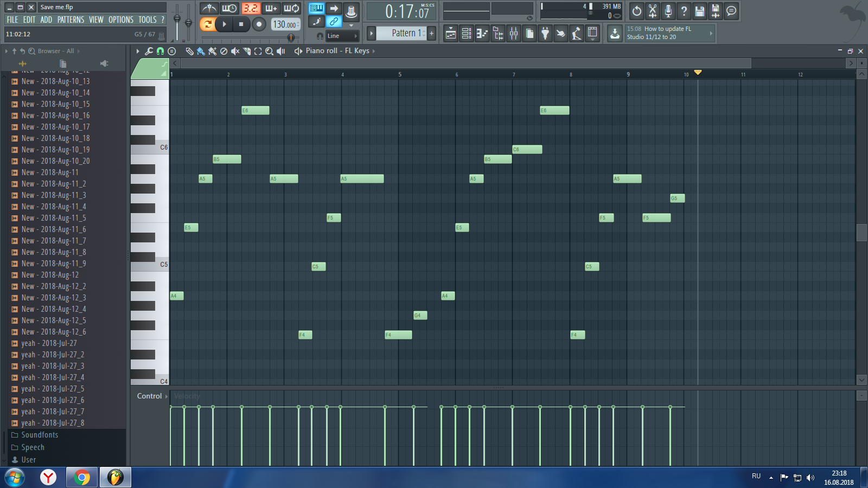The width and height of the screenshot is (868, 488).
Task: Open the news panel arrow
Action: pos(711,33)
